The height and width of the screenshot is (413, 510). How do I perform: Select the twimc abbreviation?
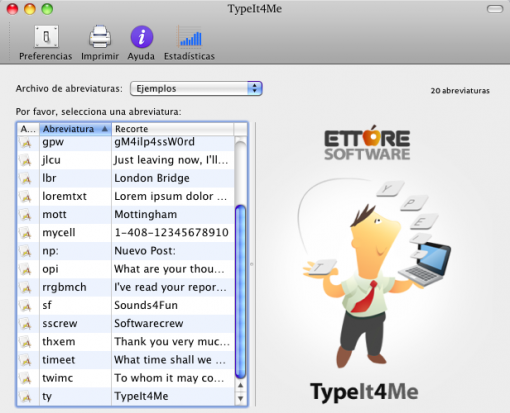(x=58, y=378)
